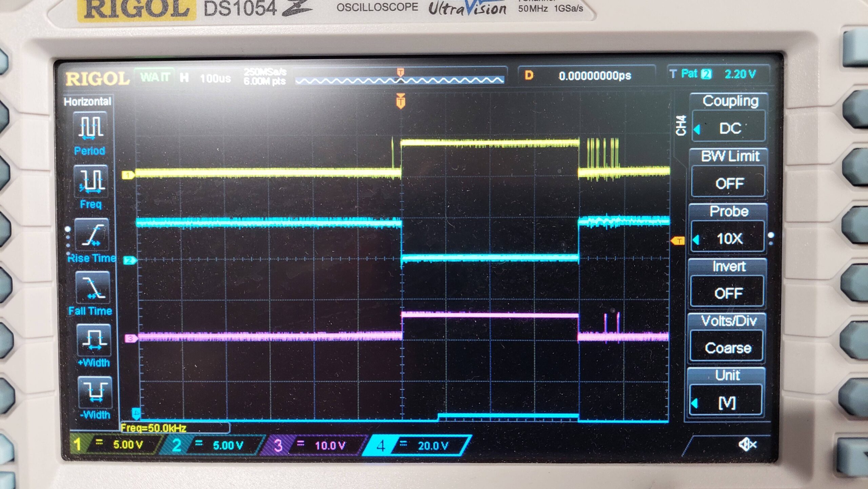Click the WAIT status indicator
Image resolution: width=868 pixels, height=489 pixels.
155,77
